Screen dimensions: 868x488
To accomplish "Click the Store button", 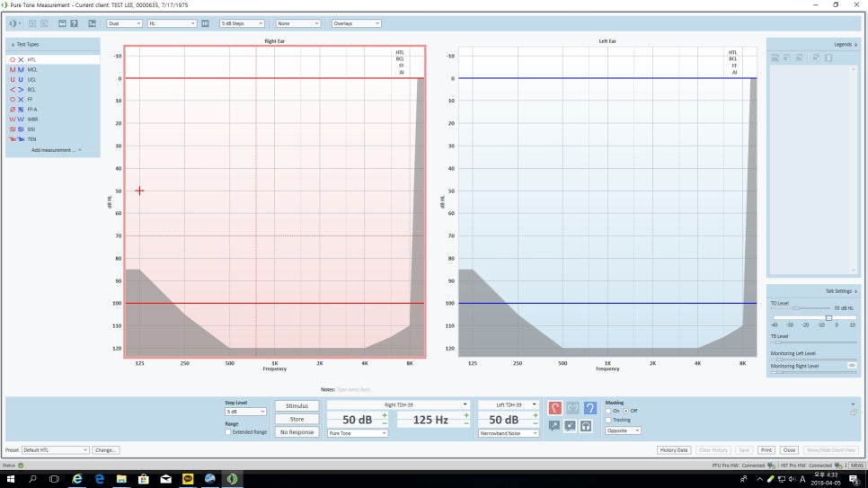I will 297,419.
